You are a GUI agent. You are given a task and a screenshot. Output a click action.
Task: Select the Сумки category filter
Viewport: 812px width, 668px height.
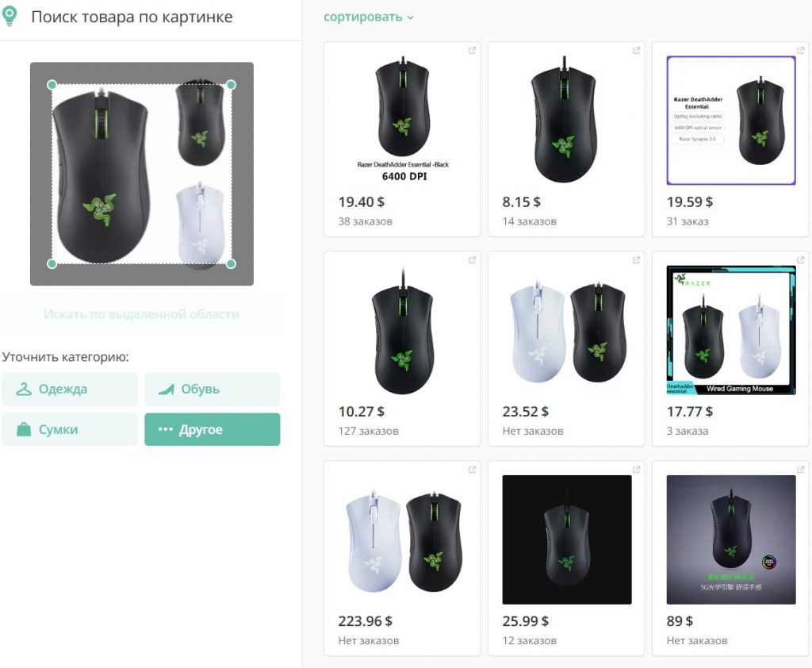point(70,430)
